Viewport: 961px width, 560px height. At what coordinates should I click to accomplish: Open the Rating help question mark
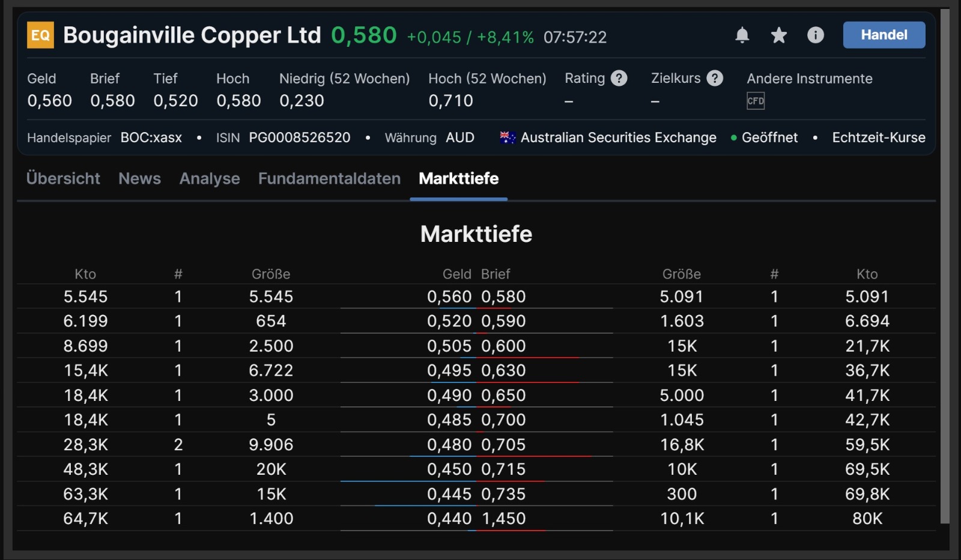point(619,78)
